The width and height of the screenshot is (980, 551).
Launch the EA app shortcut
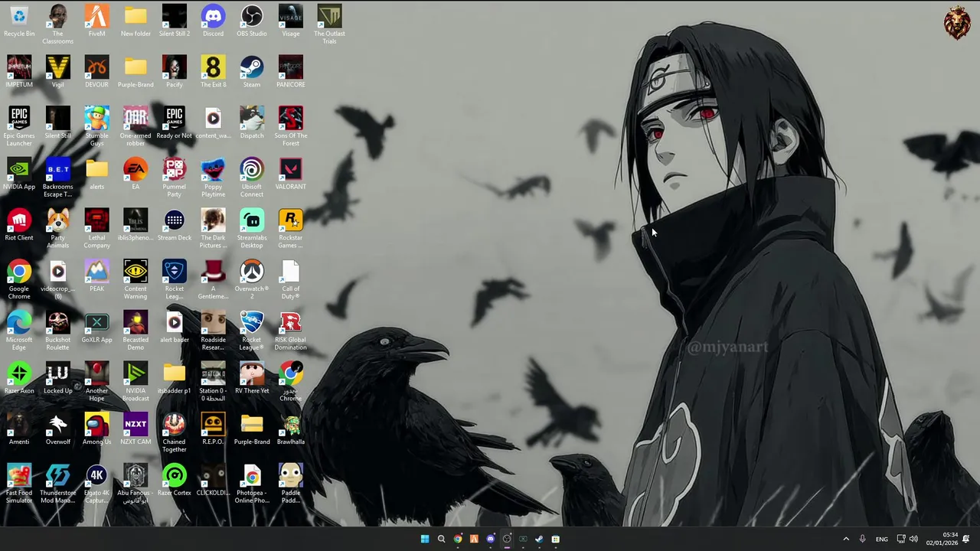pos(136,174)
